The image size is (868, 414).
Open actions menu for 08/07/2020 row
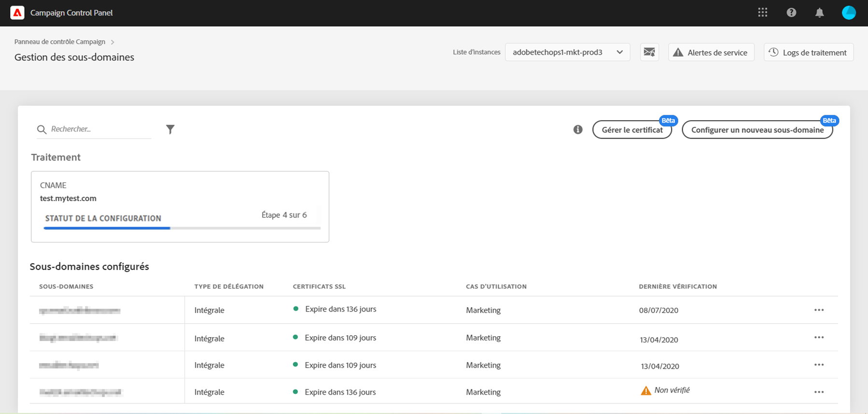pyautogui.click(x=819, y=310)
